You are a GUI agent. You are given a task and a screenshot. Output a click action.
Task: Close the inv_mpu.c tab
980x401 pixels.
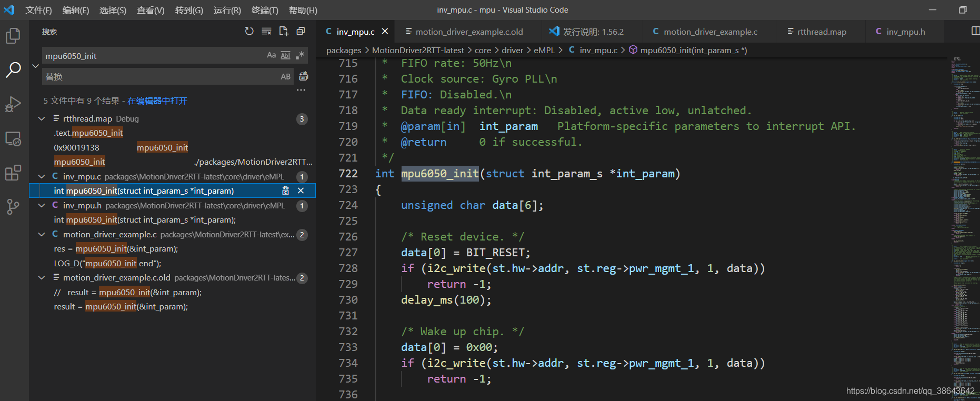pos(385,32)
